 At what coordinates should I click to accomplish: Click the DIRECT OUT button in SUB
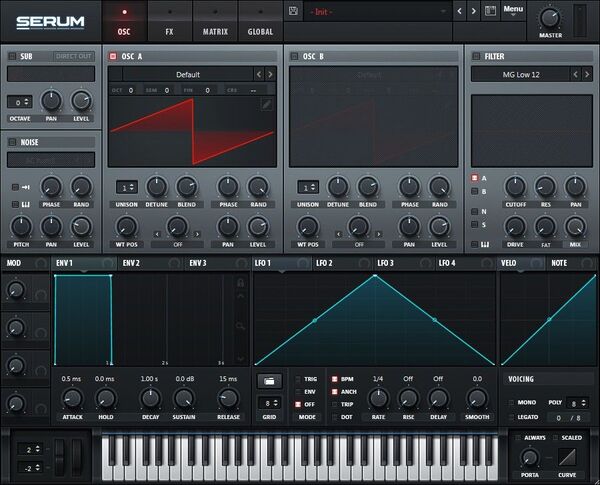click(73, 56)
